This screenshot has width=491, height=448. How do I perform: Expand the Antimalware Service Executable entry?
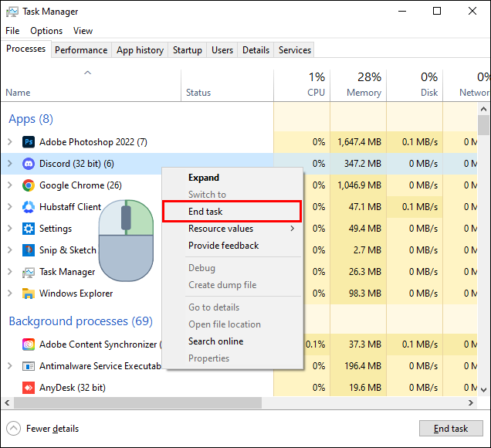pyautogui.click(x=10, y=366)
